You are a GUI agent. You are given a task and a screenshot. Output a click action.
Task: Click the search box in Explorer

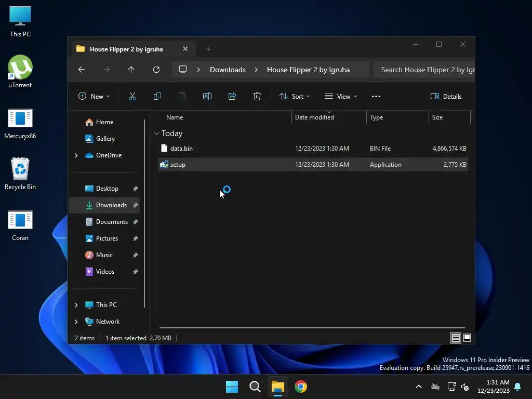(x=424, y=70)
